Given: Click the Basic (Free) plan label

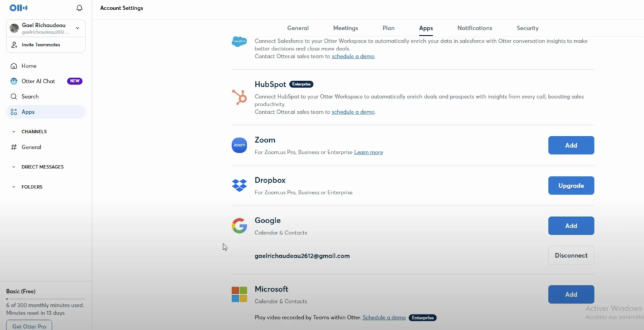Looking at the screenshot, I should pos(21,291).
